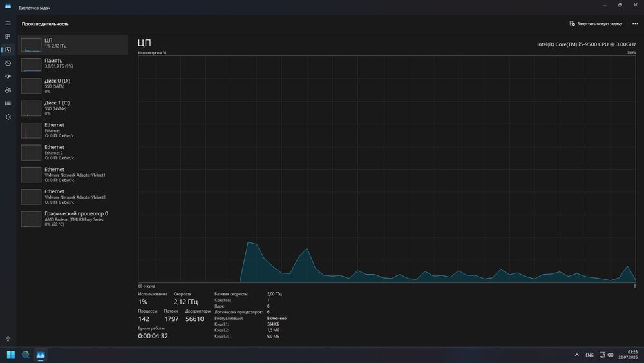This screenshot has width=644, height=363.
Task: Select Графический процессор 0 item
Action: pos(73,219)
